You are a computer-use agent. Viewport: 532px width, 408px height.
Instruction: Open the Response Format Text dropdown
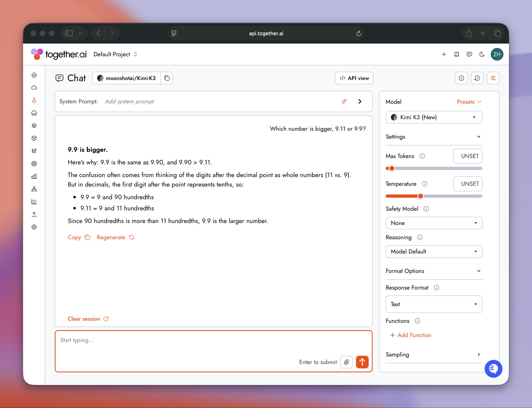434,304
